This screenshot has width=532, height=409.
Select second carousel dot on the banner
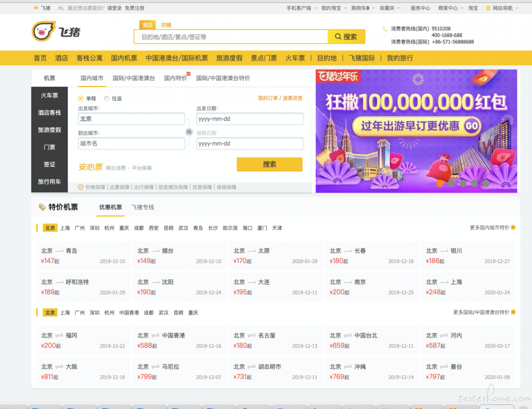(x=451, y=183)
